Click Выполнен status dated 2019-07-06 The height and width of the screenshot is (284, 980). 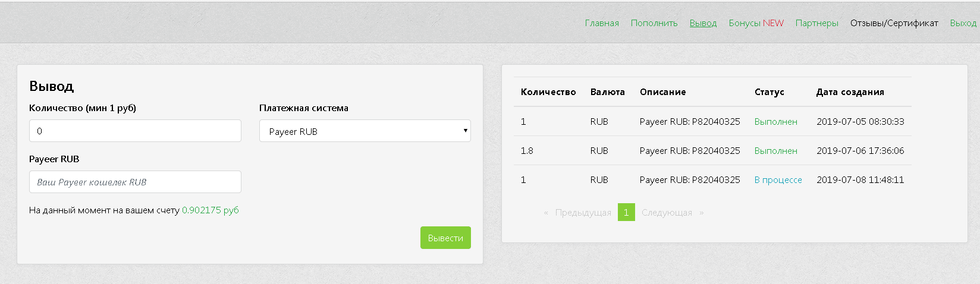[776, 151]
